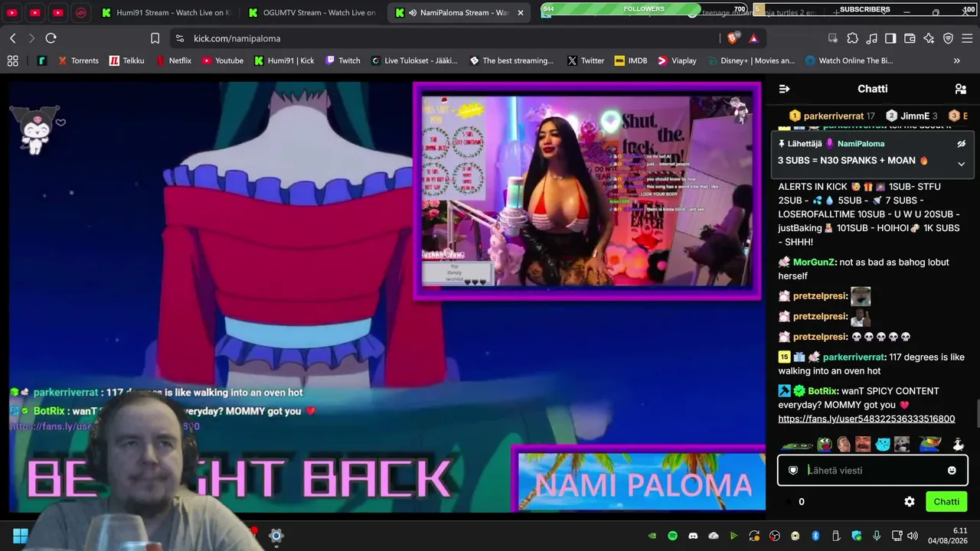Open the Bluetooth tray icon
This screenshot has width=980, height=551.
point(815,536)
